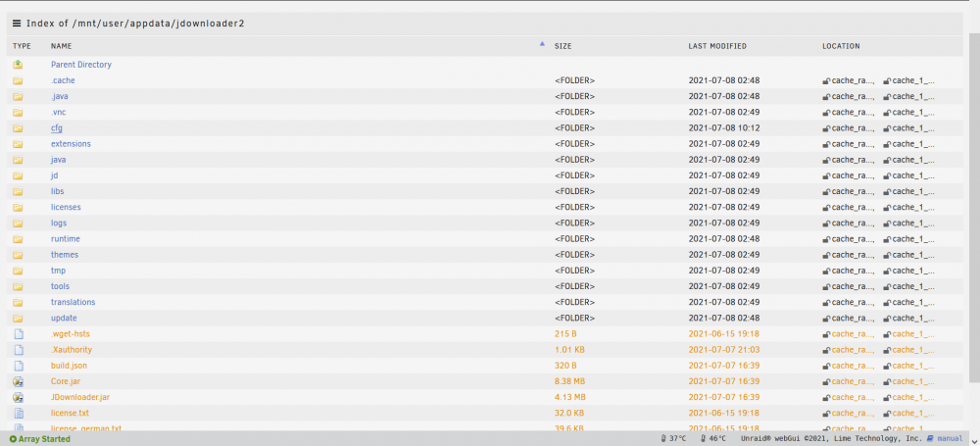Open the build.json file link

[70, 366]
